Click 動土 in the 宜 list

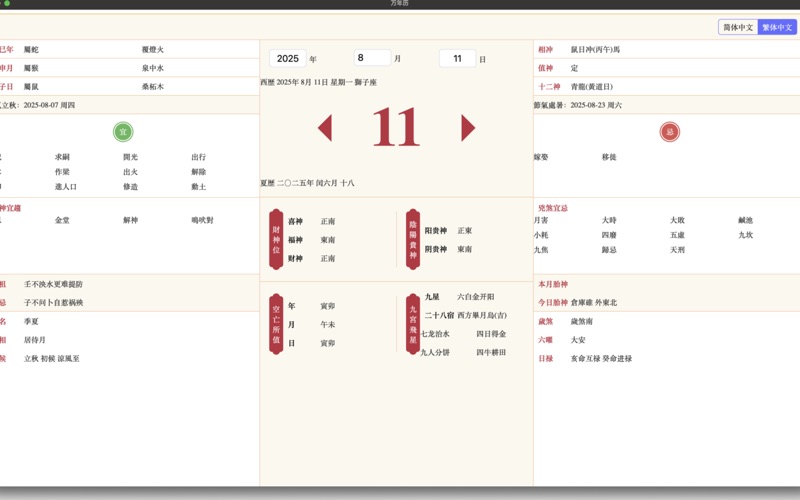click(199, 187)
